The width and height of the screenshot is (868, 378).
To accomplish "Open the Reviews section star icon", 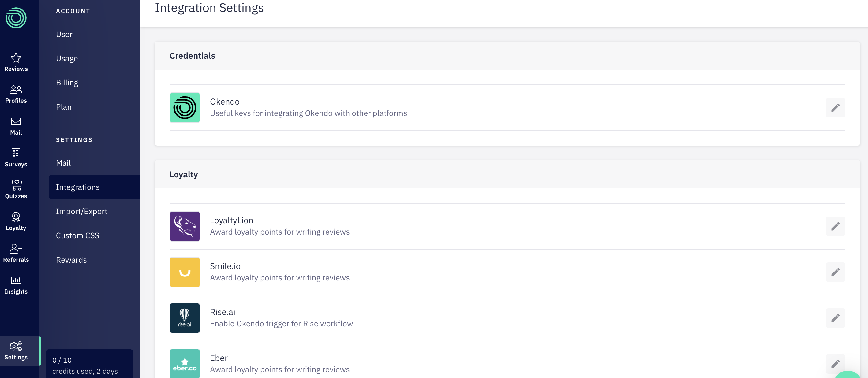I will [x=16, y=58].
